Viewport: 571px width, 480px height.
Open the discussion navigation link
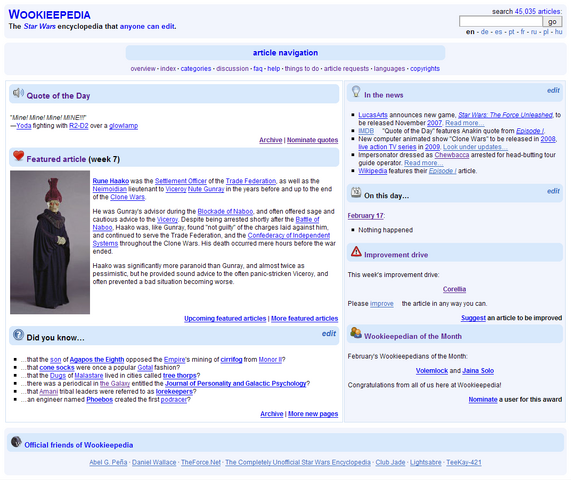pos(232,68)
